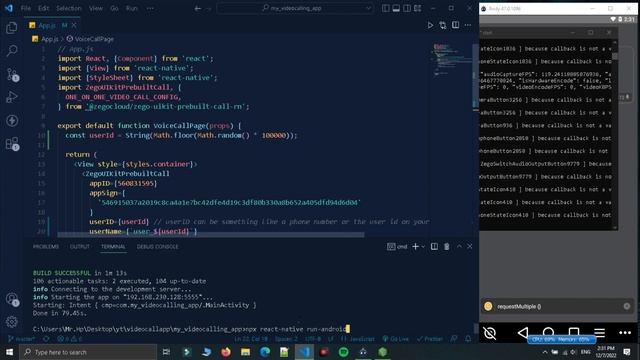
Task: Open the Accounts menu icon
Action: pyautogui.click(x=12, y=299)
